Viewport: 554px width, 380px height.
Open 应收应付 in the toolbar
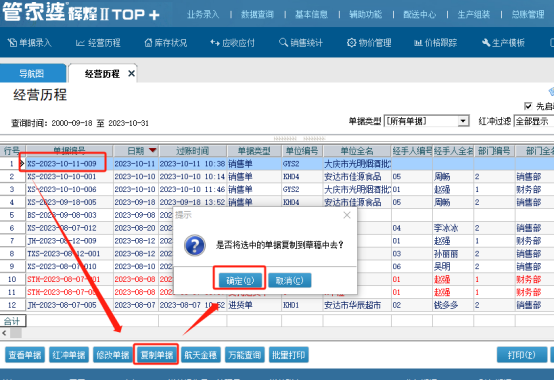232,43
